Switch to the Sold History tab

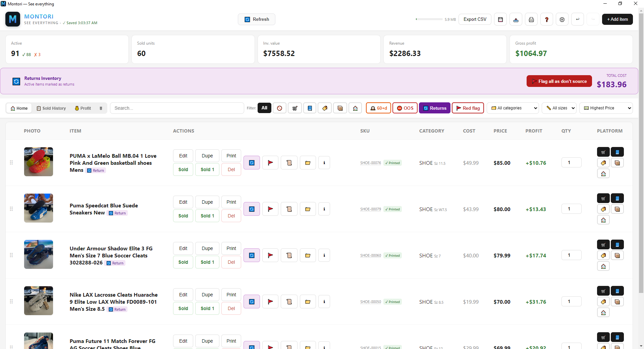pyautogui.click(x=51, y=108)
